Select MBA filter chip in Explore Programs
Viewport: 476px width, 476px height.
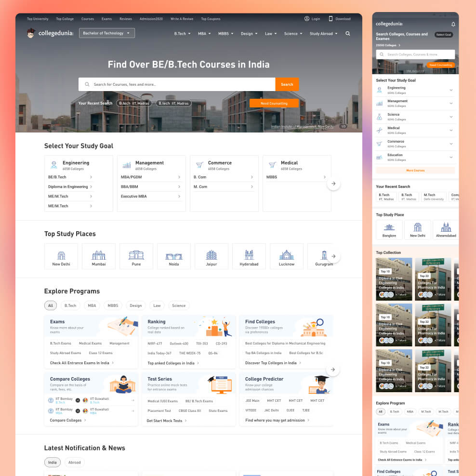tap(92, 305)
